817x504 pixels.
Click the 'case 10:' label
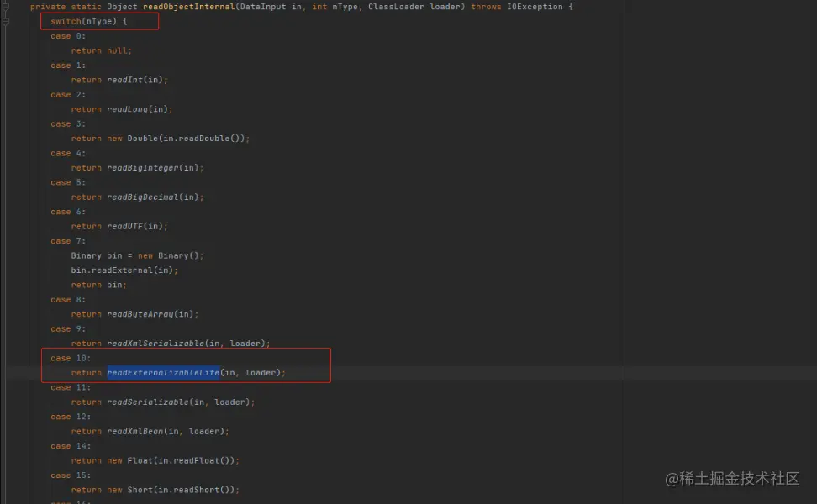tap(71, 358)
